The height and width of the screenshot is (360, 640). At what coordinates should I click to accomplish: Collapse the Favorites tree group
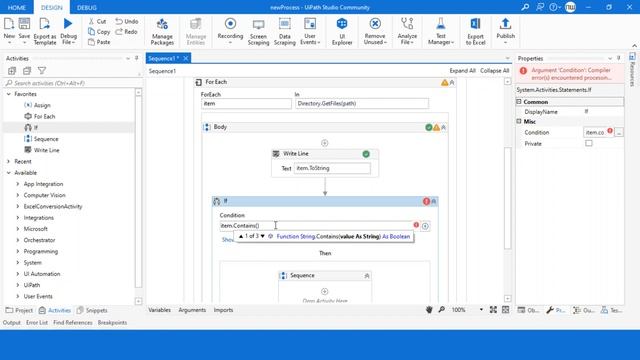pos(9,94)
